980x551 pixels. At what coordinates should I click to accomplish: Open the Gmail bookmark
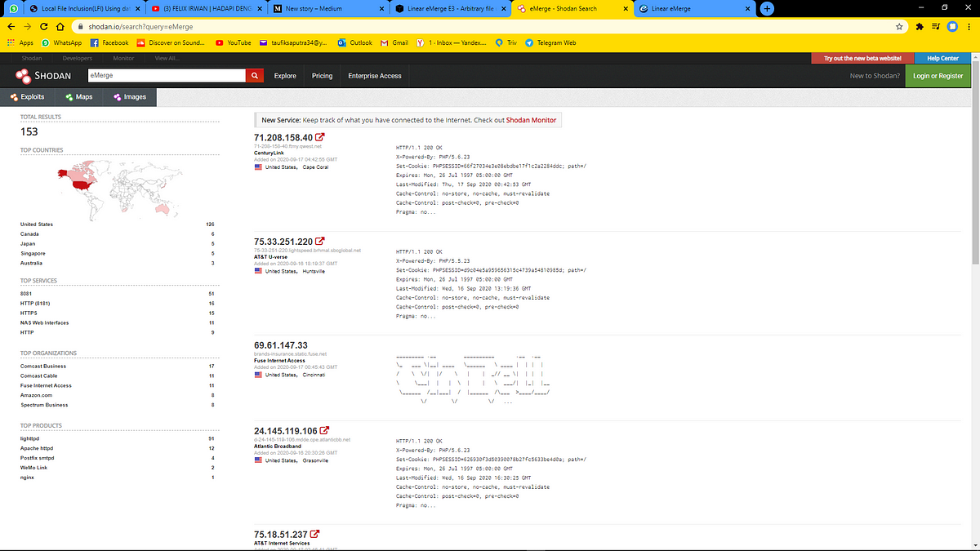[x=394, y=42]
